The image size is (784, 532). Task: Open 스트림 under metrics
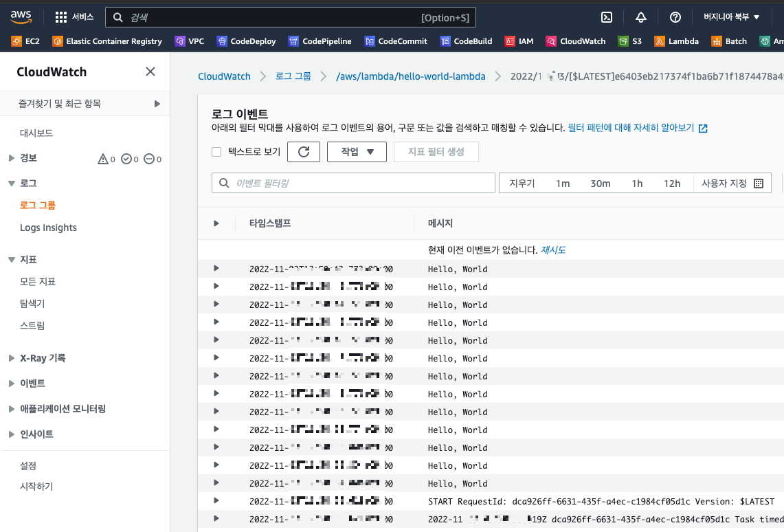(32, 326)
